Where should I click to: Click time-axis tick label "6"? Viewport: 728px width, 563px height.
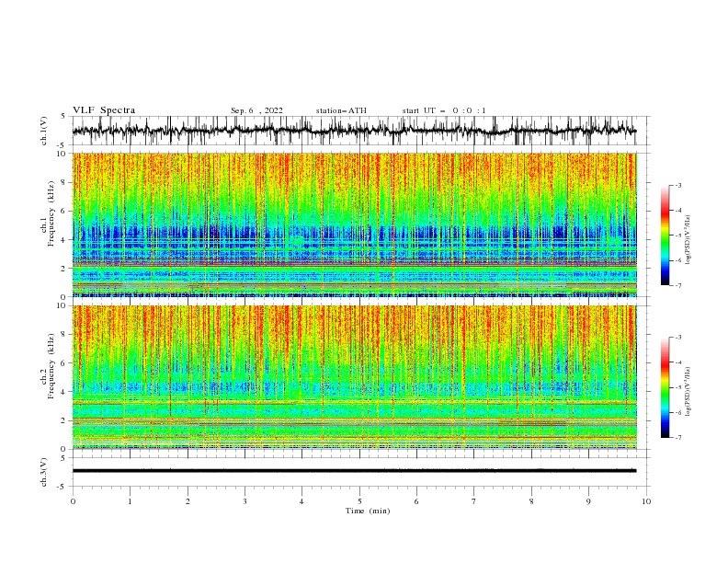tap(416, 501)
